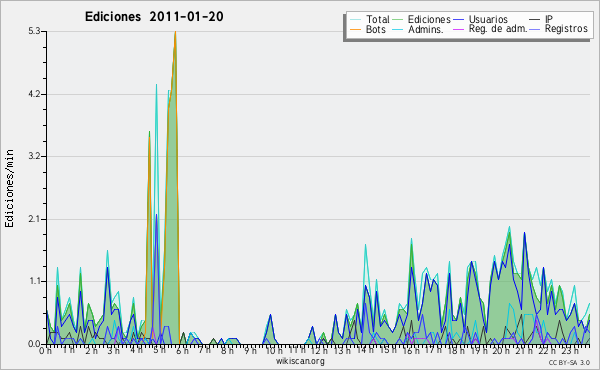Click the y-axis value '2.1'
The width and height of the screenshot is (600, 370).
tap(34, 219)
